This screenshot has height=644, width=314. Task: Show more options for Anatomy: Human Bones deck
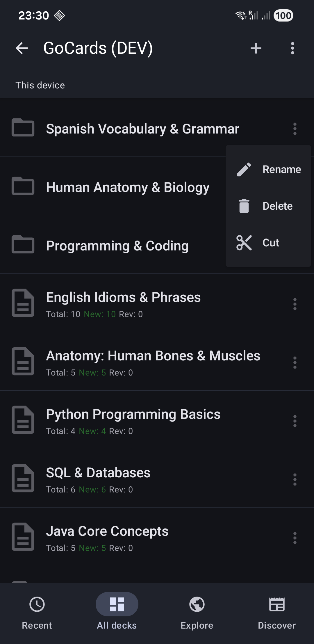[295, 362]
